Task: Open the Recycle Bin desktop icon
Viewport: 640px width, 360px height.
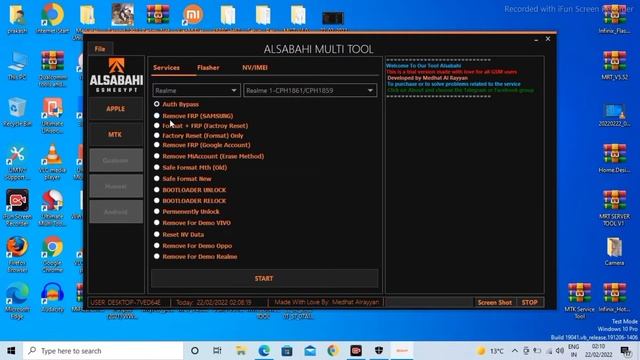Action: [x=17, y=112]
